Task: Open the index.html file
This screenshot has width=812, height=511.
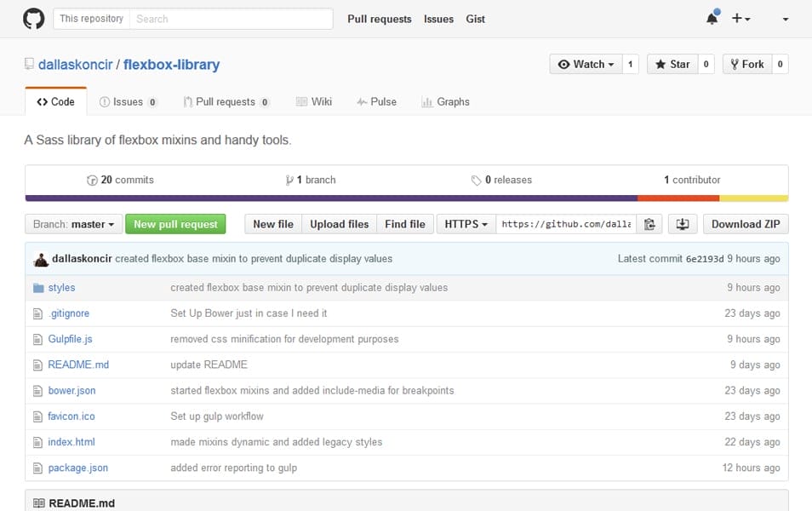Action: 71,442
